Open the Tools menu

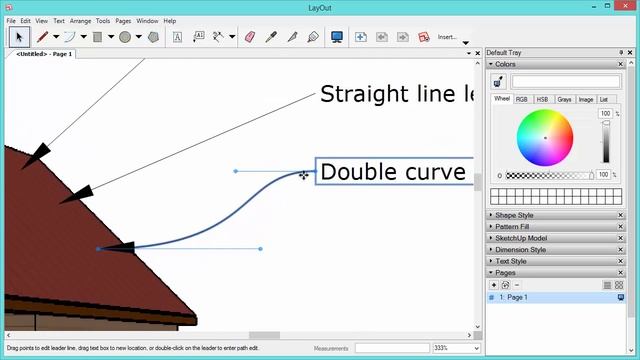pyautogui.click(x=103, y=21)
